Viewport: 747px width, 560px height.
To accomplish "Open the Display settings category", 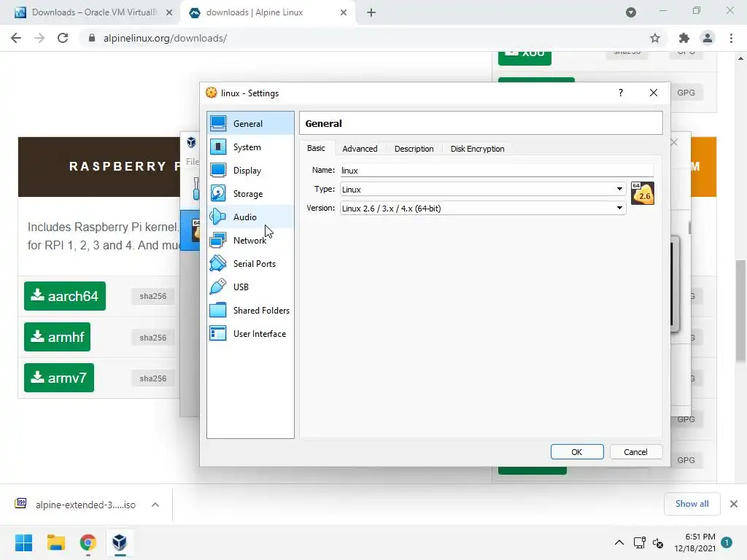I will tap(250, 171).
